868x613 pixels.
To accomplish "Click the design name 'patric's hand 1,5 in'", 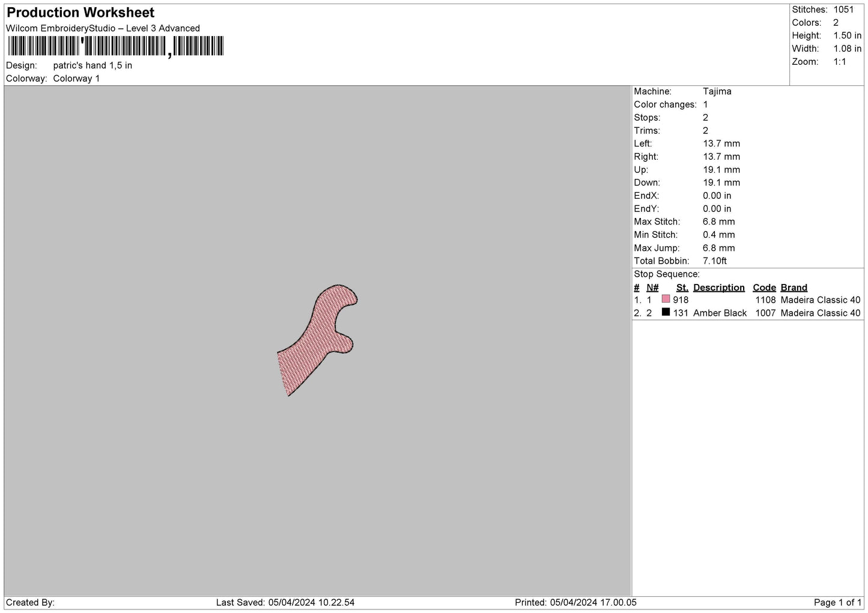I will coord(93,65).
